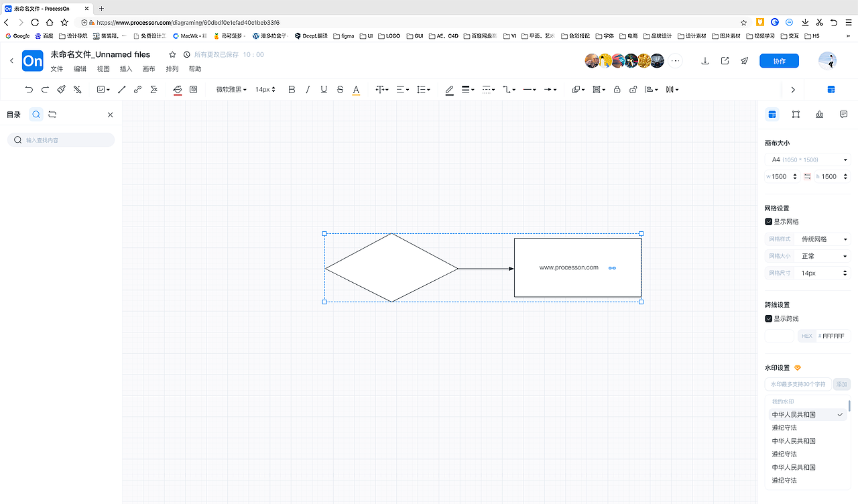Toggle the 显示网格 checkbox
858x504 pixels.
pos(769,222)
